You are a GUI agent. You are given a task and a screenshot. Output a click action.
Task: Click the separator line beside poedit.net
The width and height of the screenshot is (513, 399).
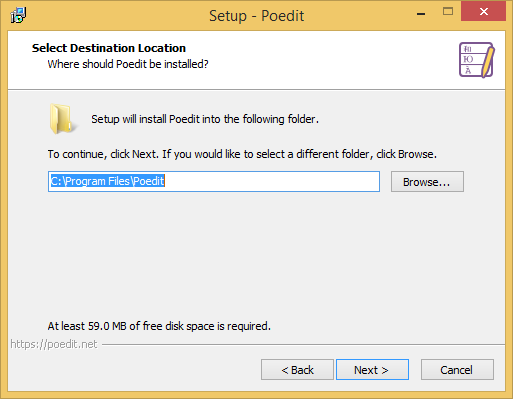(303, 345)
